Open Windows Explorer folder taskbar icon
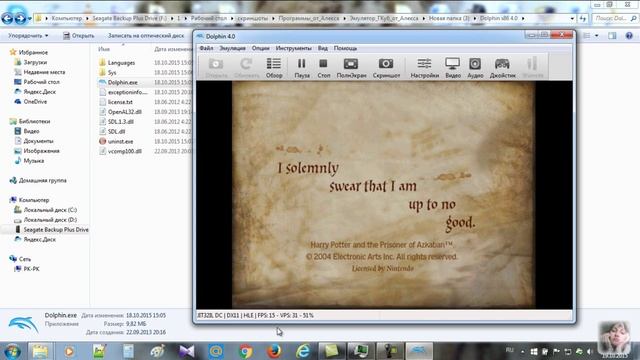This screenshot has height=360, width=640. [40, 351]
